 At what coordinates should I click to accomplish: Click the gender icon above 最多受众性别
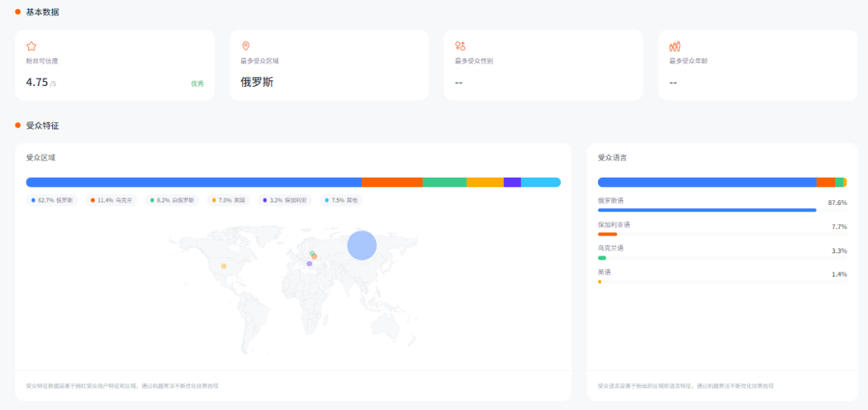click(460, 46)
